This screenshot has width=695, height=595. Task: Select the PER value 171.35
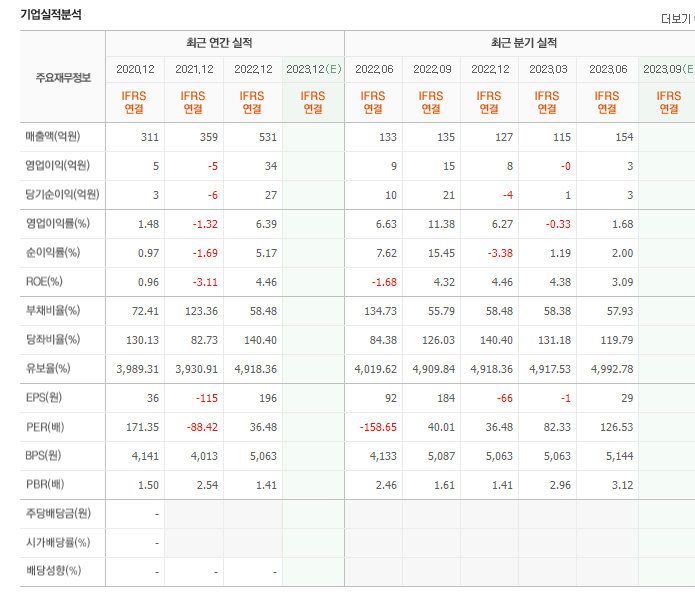142,427
